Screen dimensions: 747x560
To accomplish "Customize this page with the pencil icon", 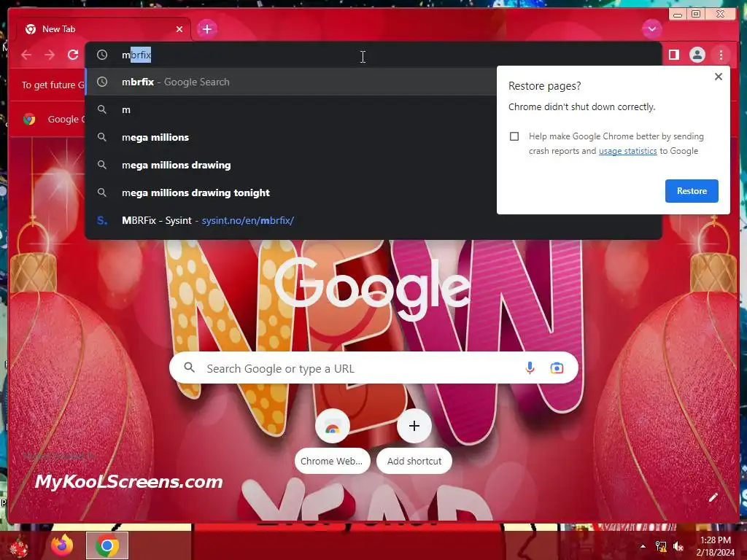I will coord(713,497).
